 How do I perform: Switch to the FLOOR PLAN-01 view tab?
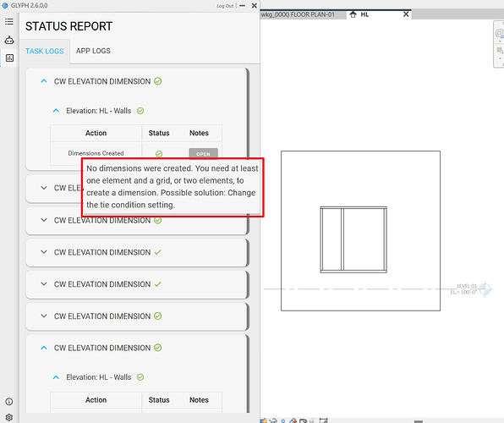(298, 14)
